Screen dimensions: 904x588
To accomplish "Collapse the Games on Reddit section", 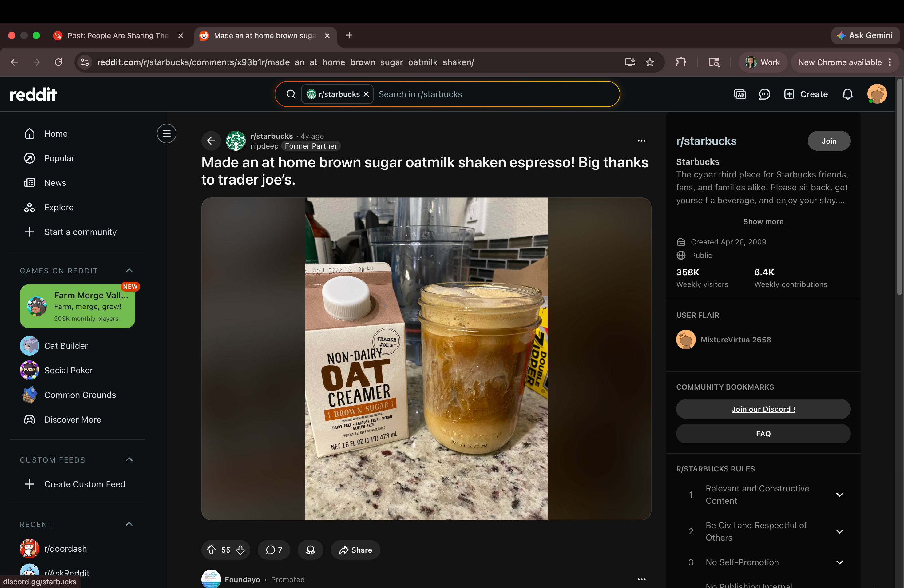I will (129, 270).
